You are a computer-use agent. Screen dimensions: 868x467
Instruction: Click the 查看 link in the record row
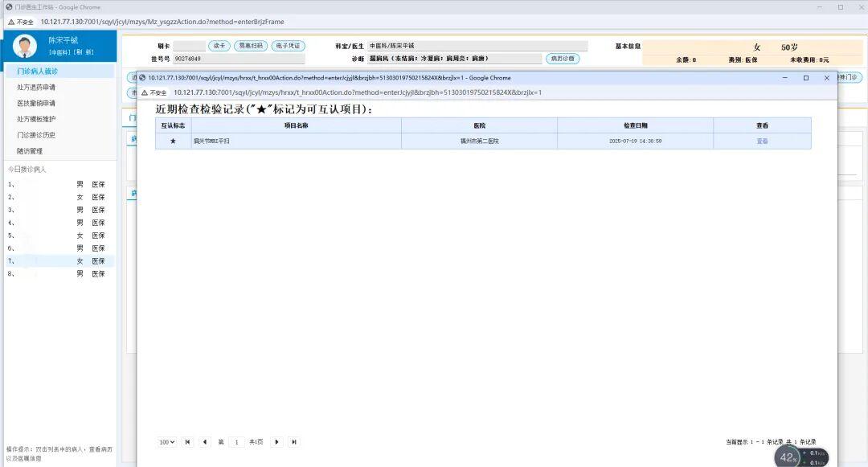[761, 139]
